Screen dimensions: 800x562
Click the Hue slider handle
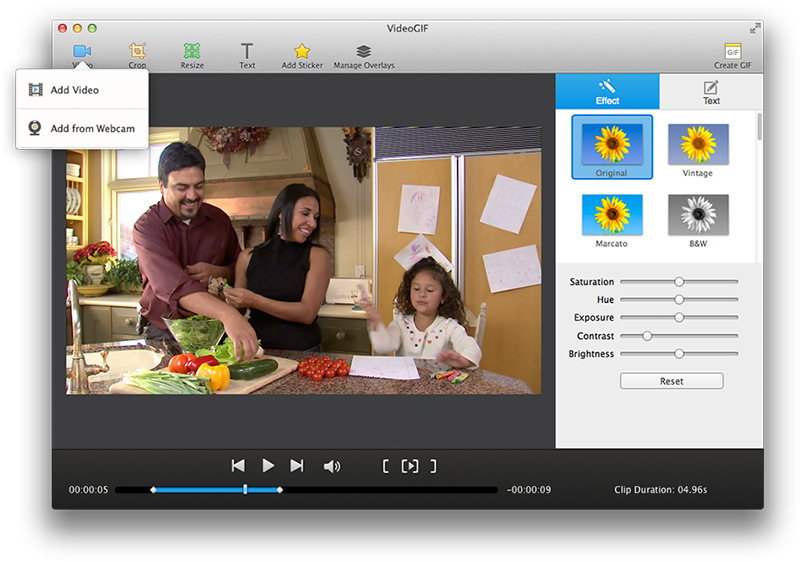pos(679,299)
